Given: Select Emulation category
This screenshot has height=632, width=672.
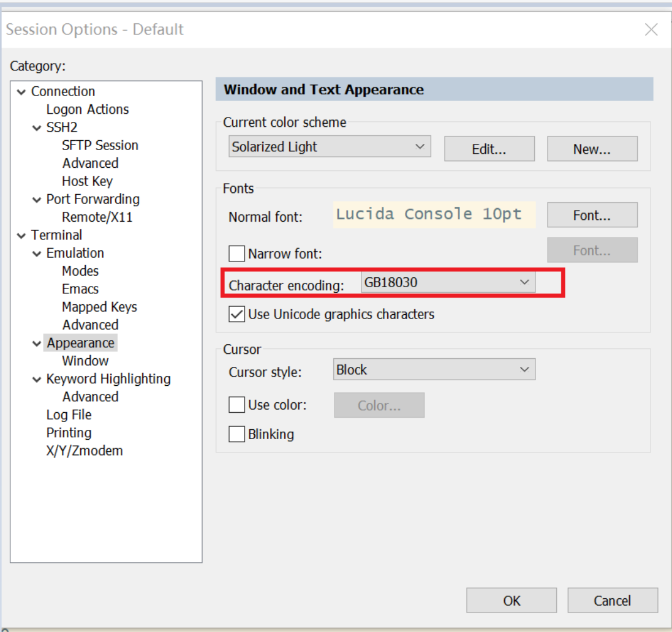Looking at the screenshot, I should pyautogui.click(x=75, y=253).
